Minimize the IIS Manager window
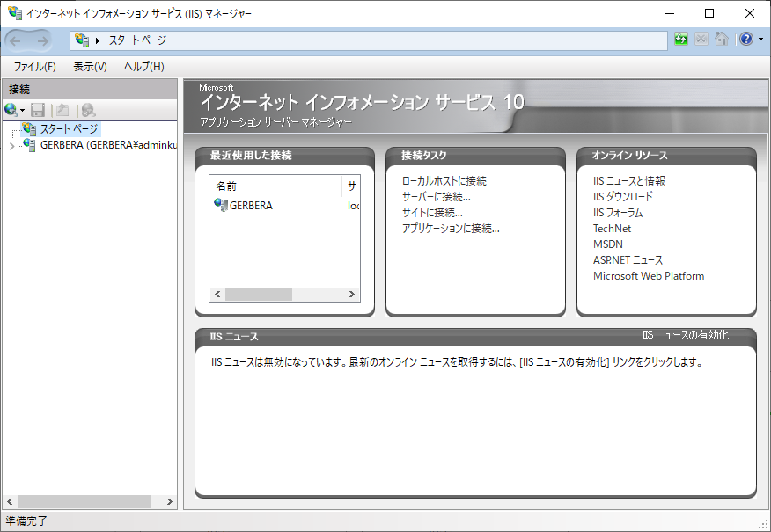771x532 pixels. coord(669,13)
